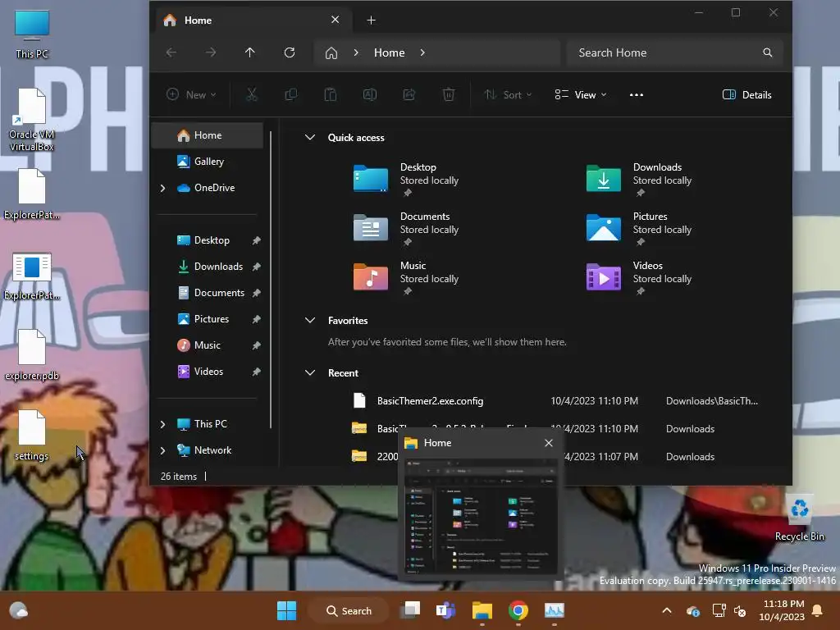Viewport: 840px width, 630px height.
Task: Click File Explorer taskbar icon
Action: click(482, 610)
